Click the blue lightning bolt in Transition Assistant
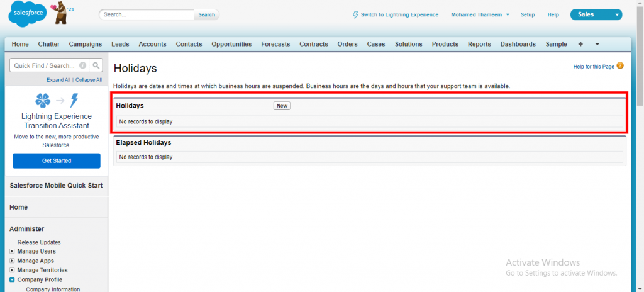This screenshot has width=644, height=292. (74, 100)
